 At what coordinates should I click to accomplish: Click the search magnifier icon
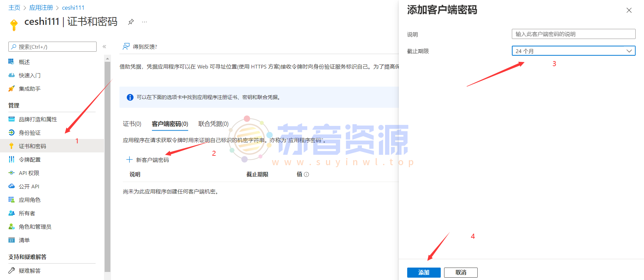[14, 47]
